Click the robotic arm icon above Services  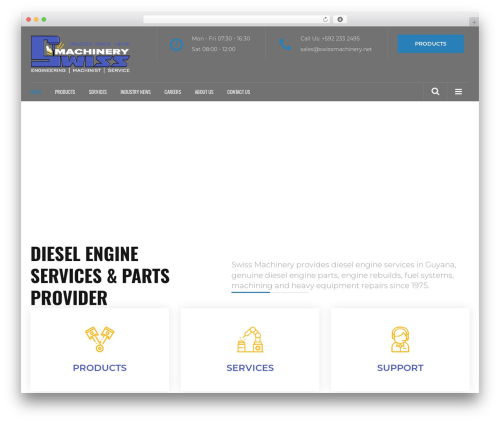(250, 339)
